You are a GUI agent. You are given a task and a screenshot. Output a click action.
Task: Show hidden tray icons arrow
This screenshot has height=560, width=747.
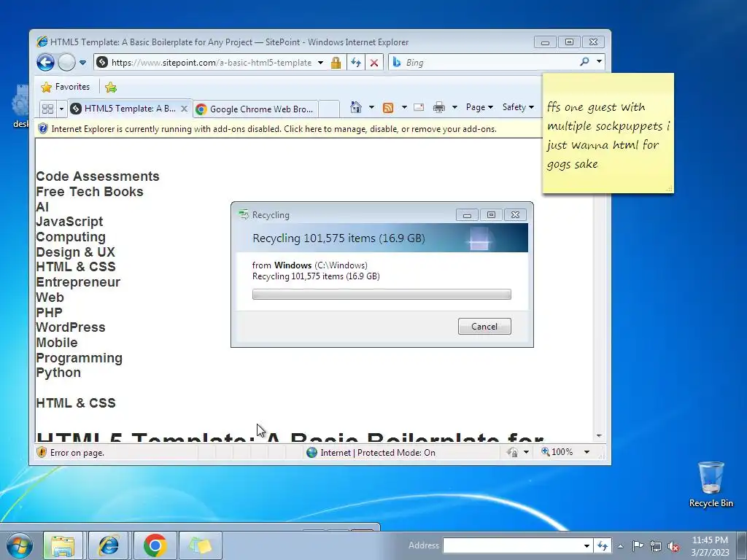(620, 546)
